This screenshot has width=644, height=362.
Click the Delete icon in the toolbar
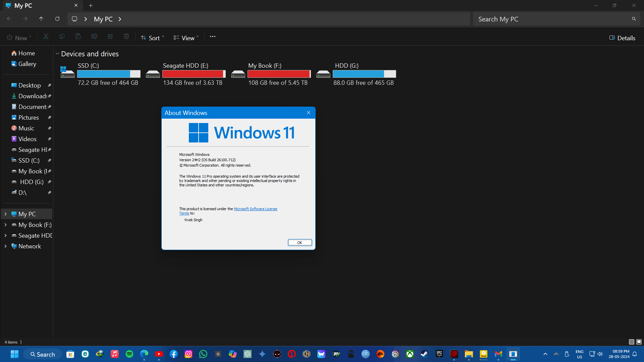(126, 36)
